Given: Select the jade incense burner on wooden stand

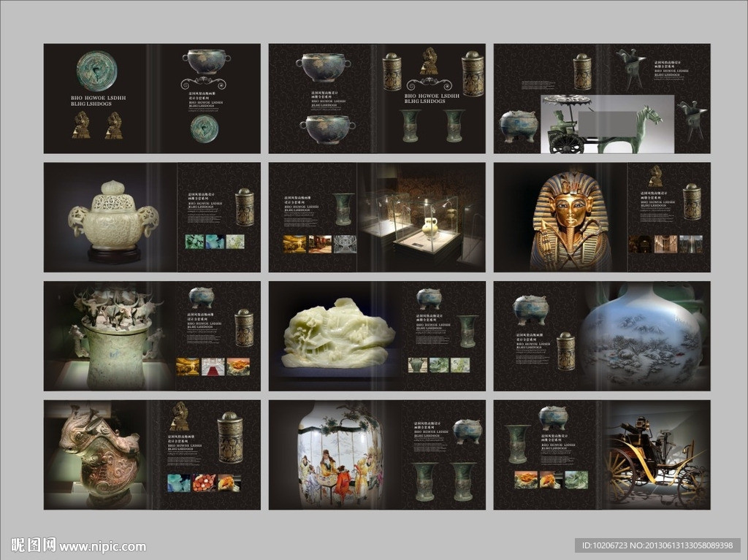Looking at the screenshot, I should pos(114,219).
